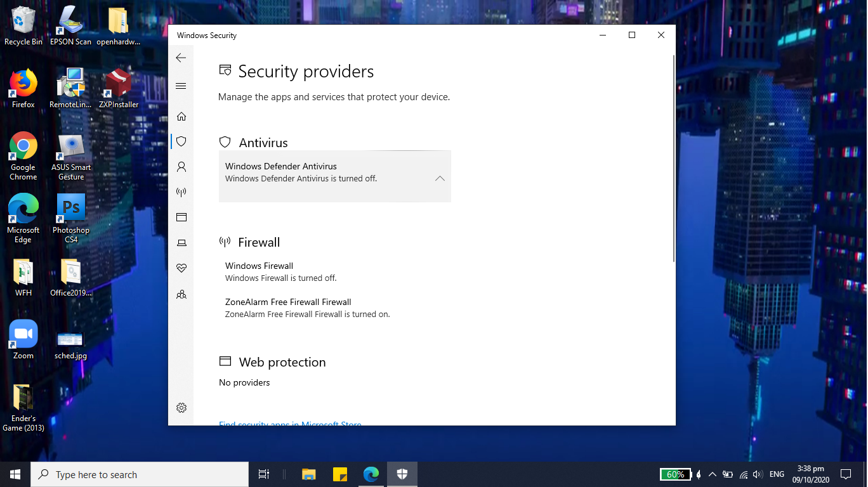Select the Photoshop CS4 desktop shortcut
The height and width of the screenshot is (487, 868).
tap(71, 219)
